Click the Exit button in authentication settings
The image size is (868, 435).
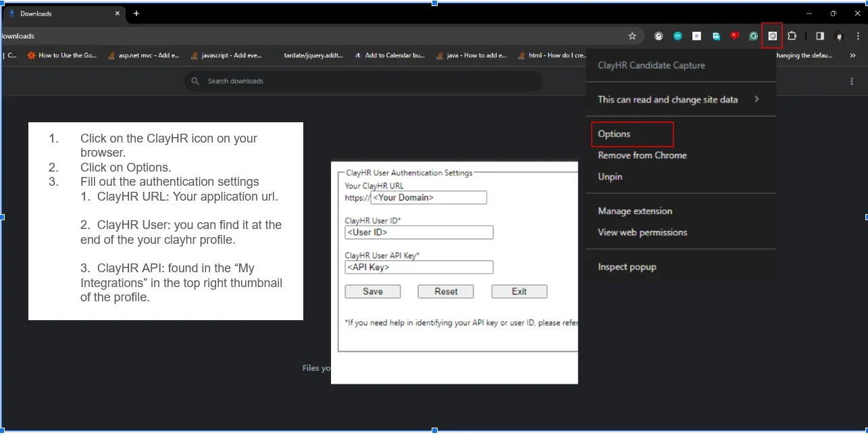coord(519,292)
